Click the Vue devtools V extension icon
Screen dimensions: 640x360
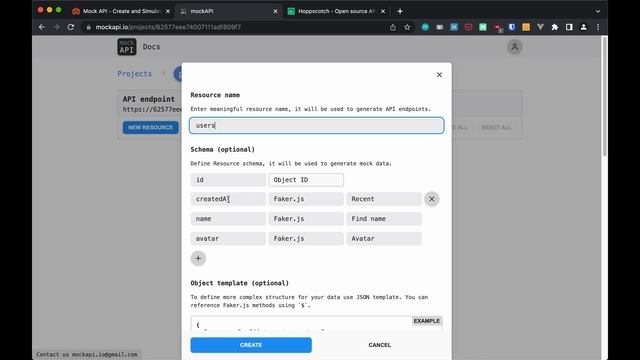click(540, 27)
